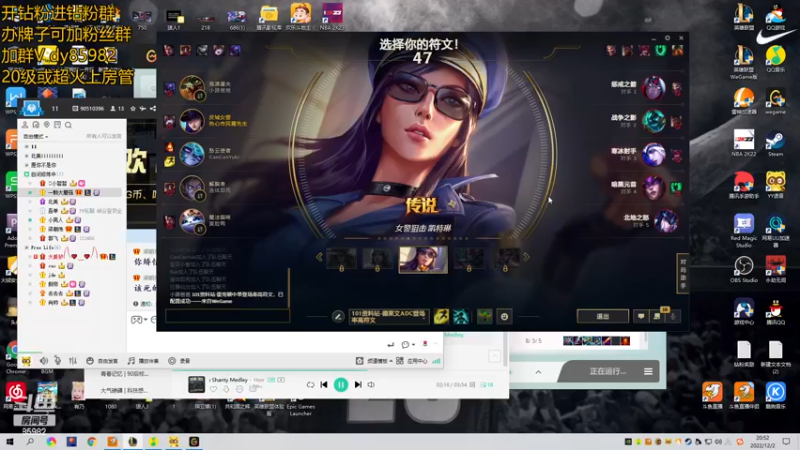This screenshot has width=800, height=450.
Task: Select enemy 战争之影 portrait
Action: click(653, 121)
